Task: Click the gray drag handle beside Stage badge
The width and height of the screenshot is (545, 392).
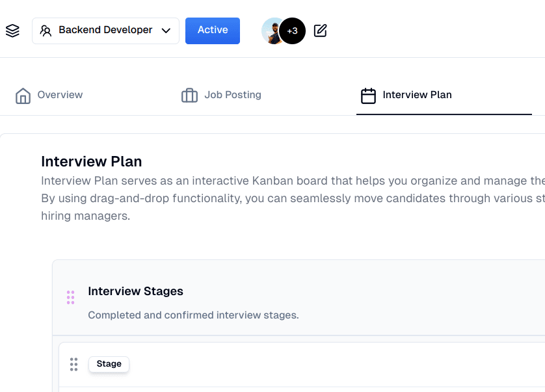Action: tap(73, 364)
